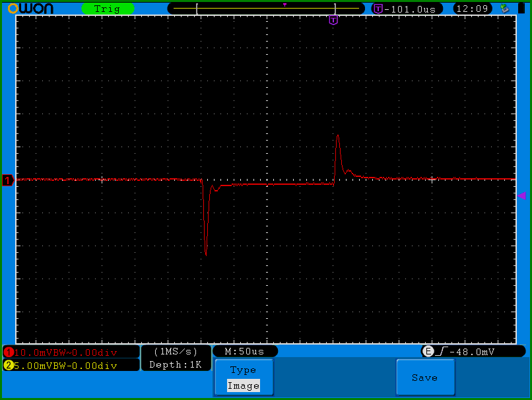
Task: Click the Depth:1K memory depth readout
Action: pyautogui.click(x=176, y=365)
